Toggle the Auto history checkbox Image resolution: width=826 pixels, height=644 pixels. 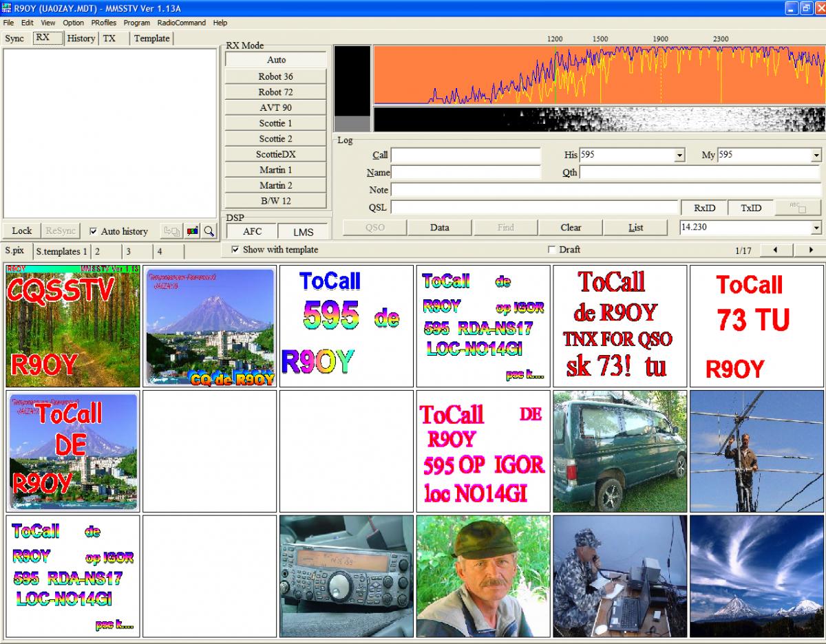(x=94, y=231)
